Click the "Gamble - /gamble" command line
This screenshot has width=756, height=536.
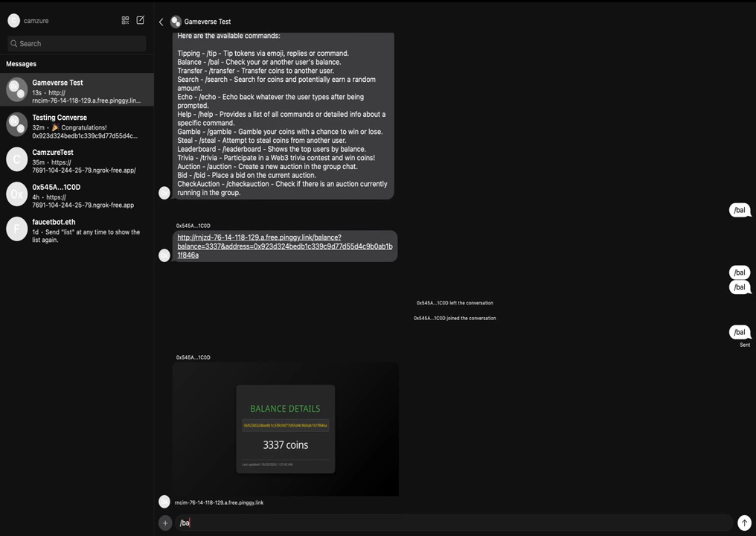(280, 132)
